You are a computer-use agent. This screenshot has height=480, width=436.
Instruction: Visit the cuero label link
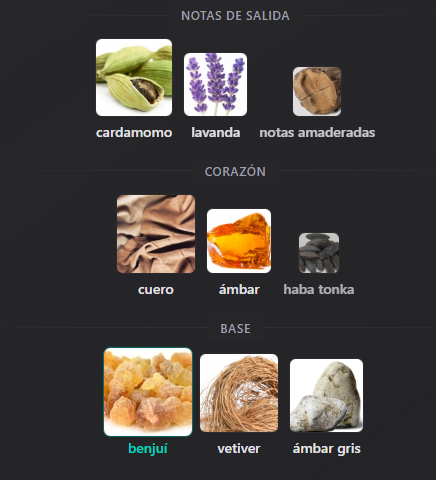coord(156,290)
